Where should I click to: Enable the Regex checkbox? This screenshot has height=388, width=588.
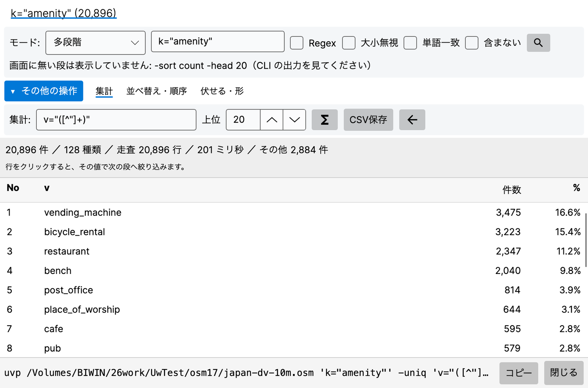[297, 43]
